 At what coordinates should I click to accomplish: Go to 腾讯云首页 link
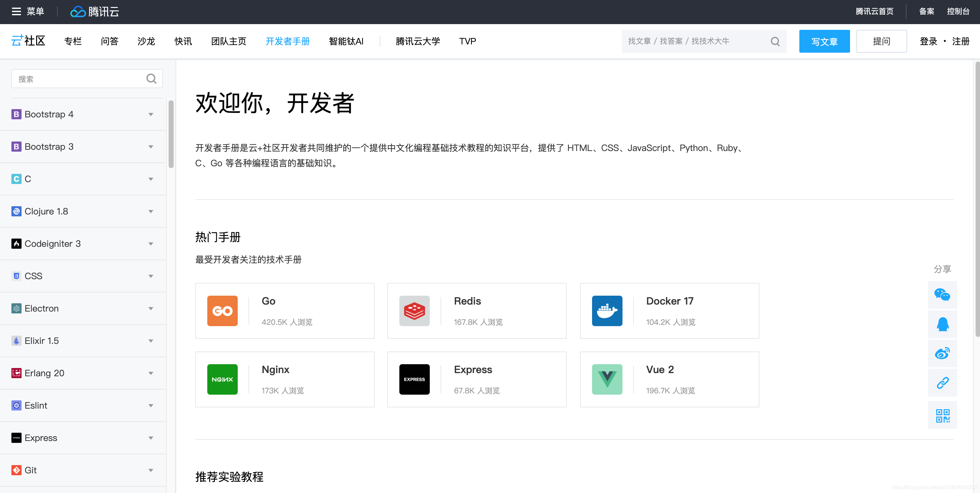click(x=875, y=11)
